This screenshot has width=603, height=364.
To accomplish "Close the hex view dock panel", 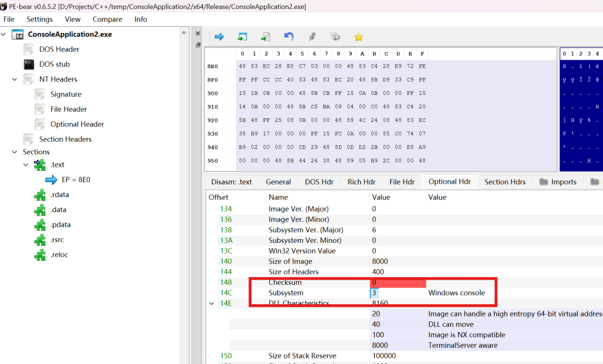I will [198, 33].
